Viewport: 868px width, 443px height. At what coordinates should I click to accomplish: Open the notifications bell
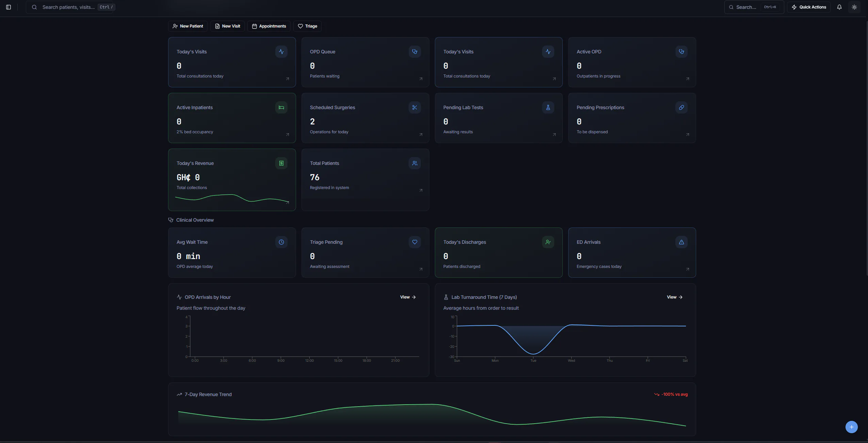(839, 7)
